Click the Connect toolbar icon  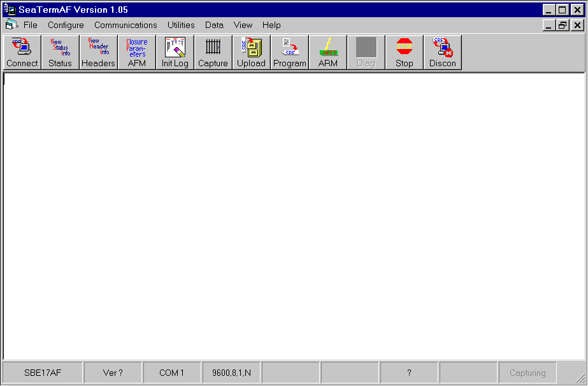point(22,52)
